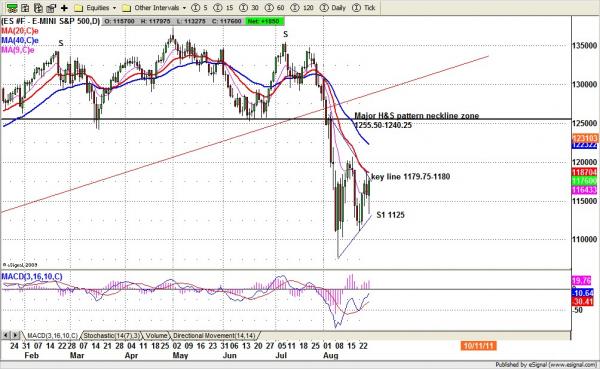Image resolution: width=600 pixels, height=369 pixels.
Task: Open the Equities dropdown folder
Action: 96,8
